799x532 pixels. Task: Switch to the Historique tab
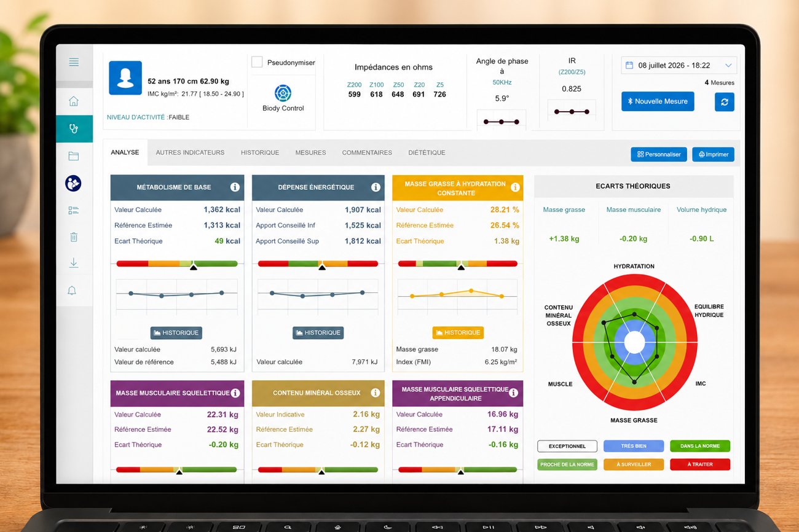(x=260, y=152)
